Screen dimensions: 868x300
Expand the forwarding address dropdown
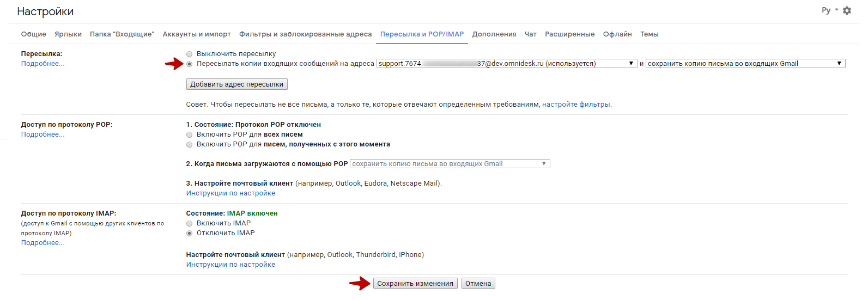pos(506,64)
